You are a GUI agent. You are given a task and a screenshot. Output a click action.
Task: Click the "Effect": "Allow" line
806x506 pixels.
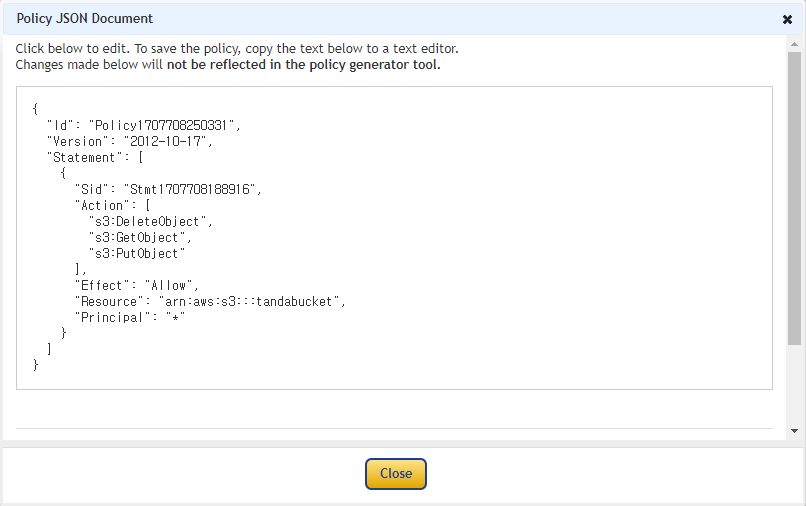pyautogui.click(x=137, y=285)
